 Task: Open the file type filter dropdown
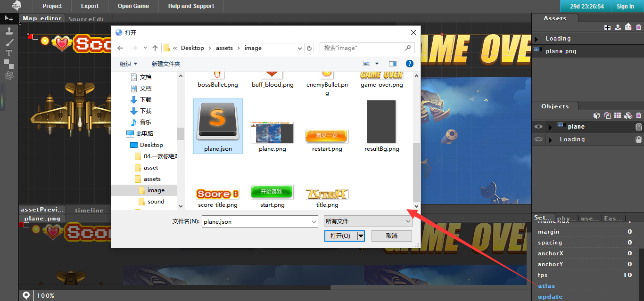(368, 221)
